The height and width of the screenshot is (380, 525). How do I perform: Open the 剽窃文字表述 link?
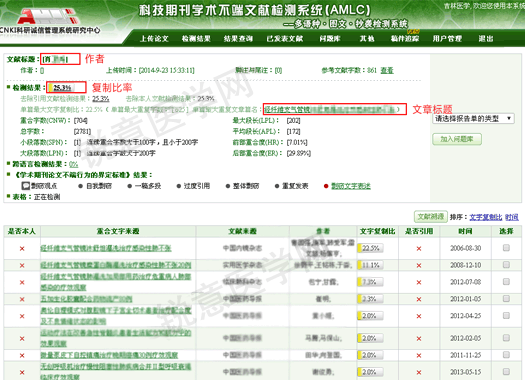click(x=351, y=186)
